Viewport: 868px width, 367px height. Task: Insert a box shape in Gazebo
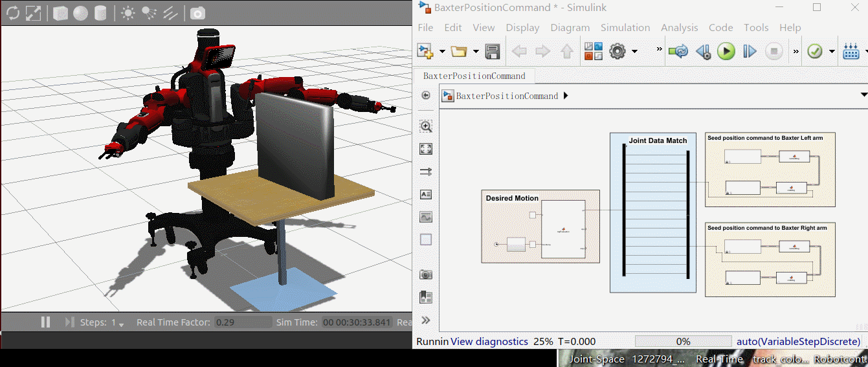coord(60,14)
